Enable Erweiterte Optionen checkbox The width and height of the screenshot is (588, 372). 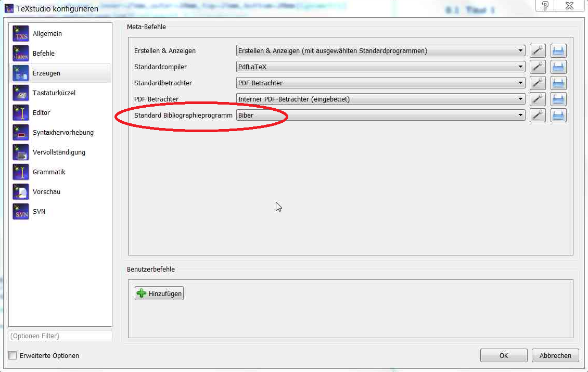pyautogui.click(x=12, y=355)
